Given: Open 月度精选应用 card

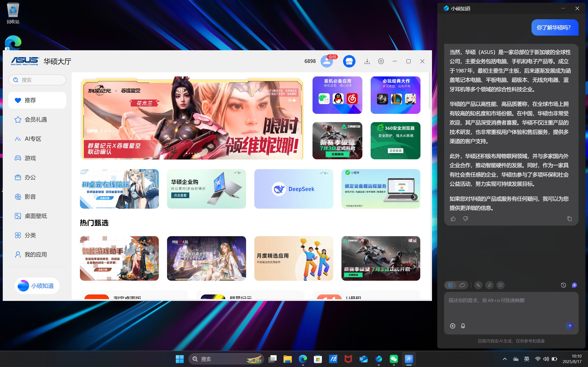Looking at the screenshot, I should tap(293, 258).
